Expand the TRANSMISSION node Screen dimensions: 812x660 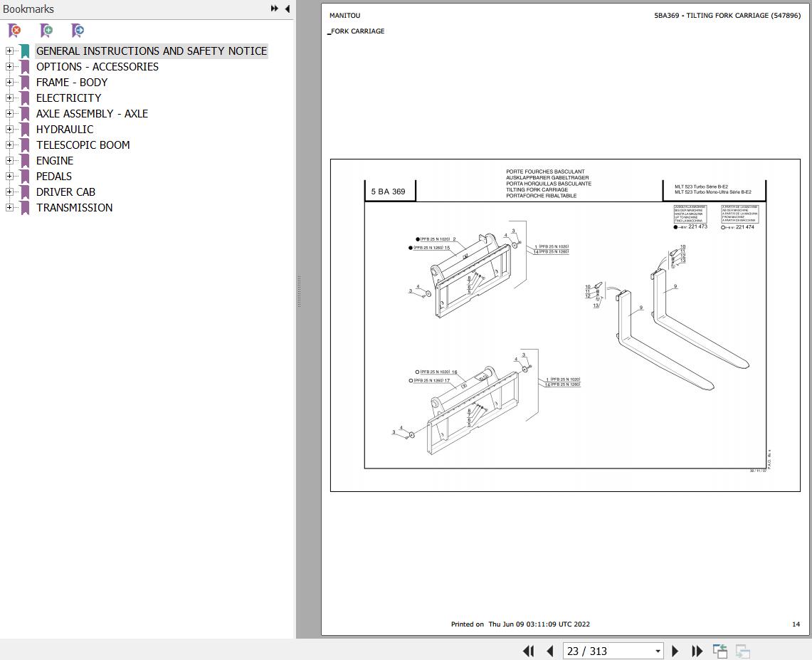click(9, 207)
